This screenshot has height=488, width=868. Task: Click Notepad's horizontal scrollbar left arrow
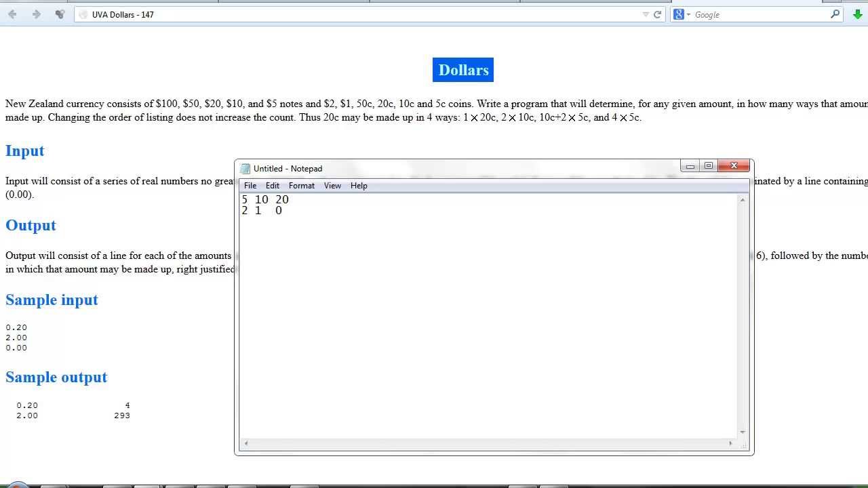245,443
